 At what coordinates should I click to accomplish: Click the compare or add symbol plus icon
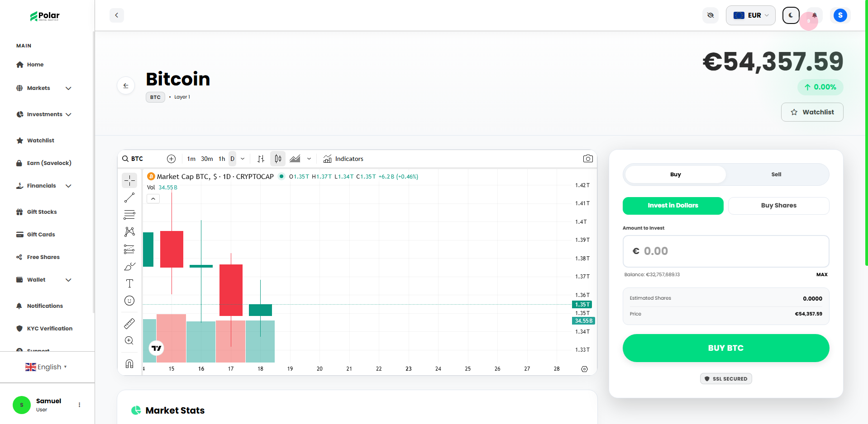(x=171, y=159)
